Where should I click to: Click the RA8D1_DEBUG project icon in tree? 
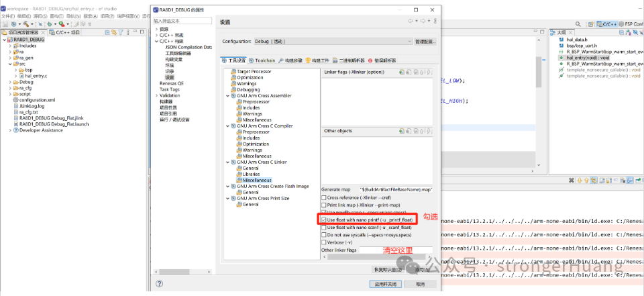click(10, 40)
